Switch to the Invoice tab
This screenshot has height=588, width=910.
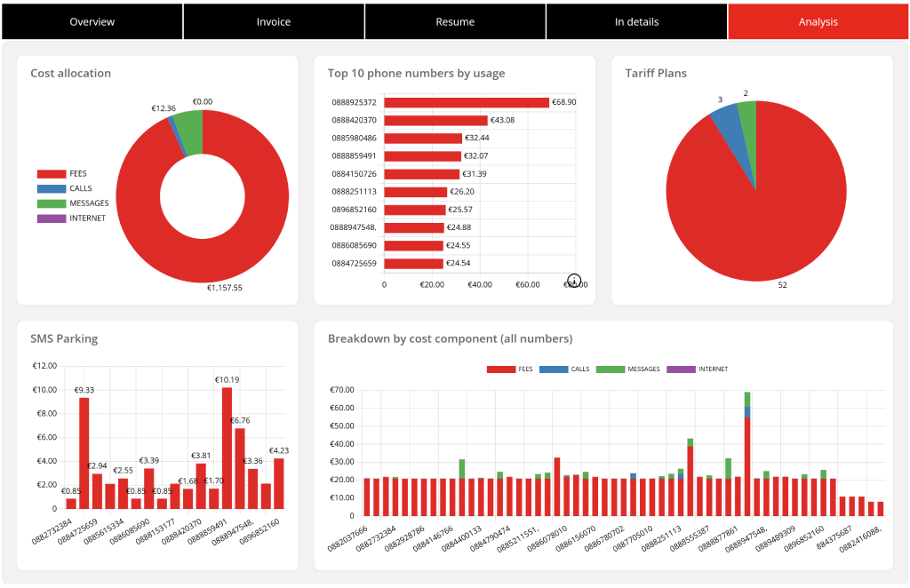tap(274, 21)
